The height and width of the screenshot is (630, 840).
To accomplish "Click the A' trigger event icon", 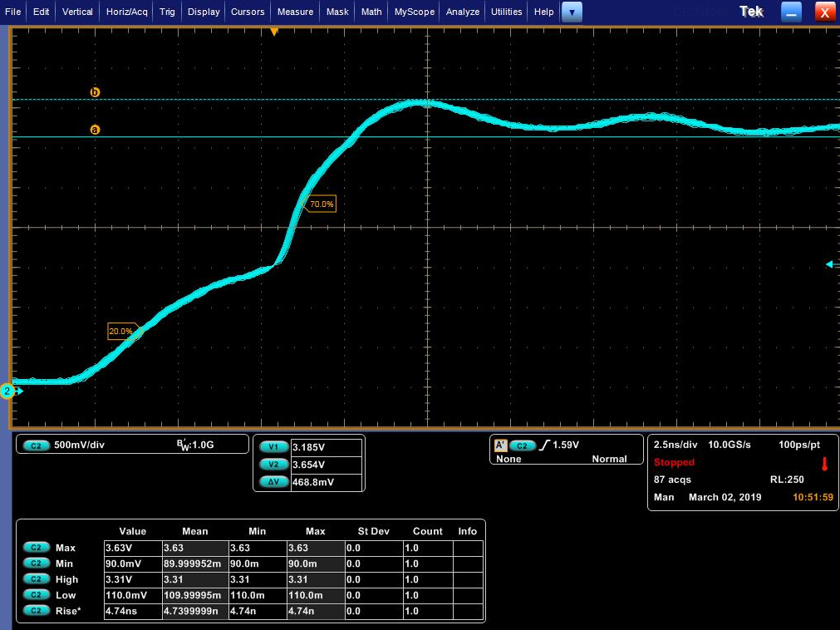I will click(500, 445).
